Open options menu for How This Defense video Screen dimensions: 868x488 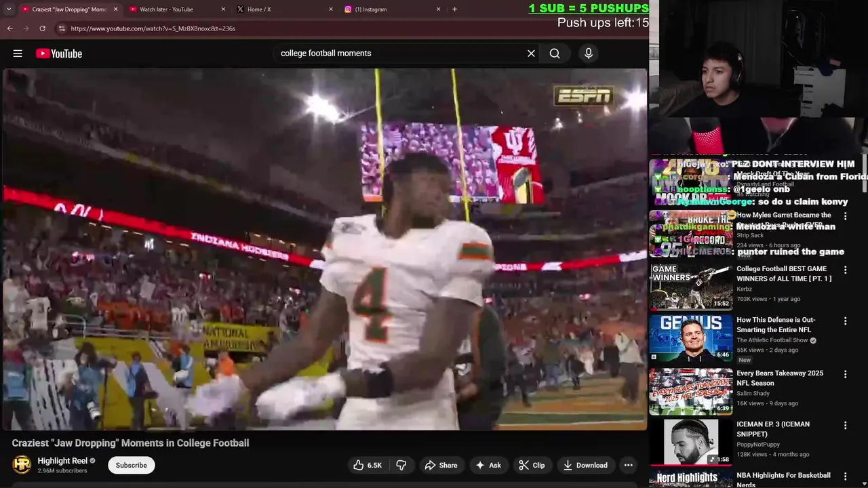click(845, 321)
